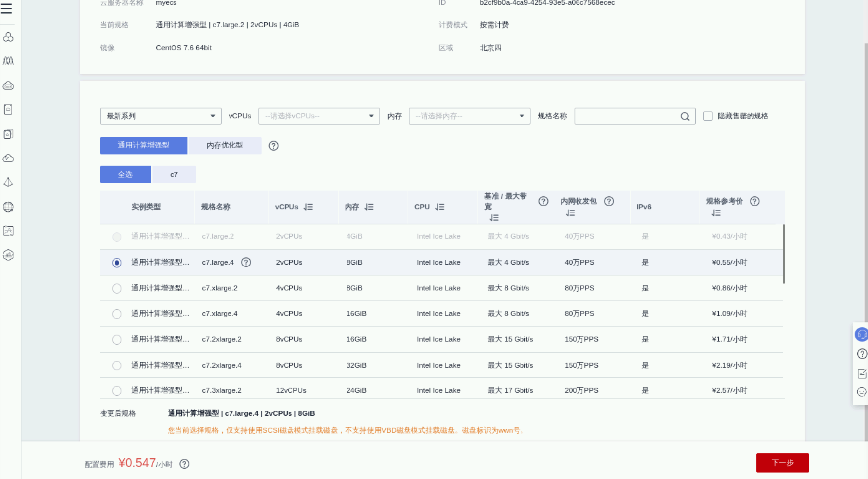
Task: Select the c7.large.2 radio button
Action: (116, 237)
